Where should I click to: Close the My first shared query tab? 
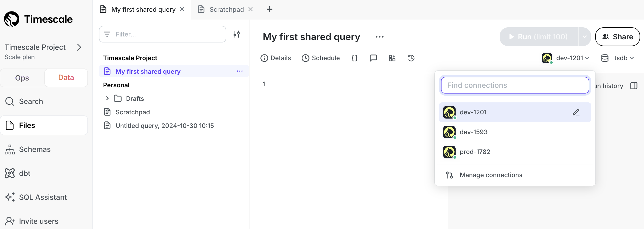click(x=182, y=9)
